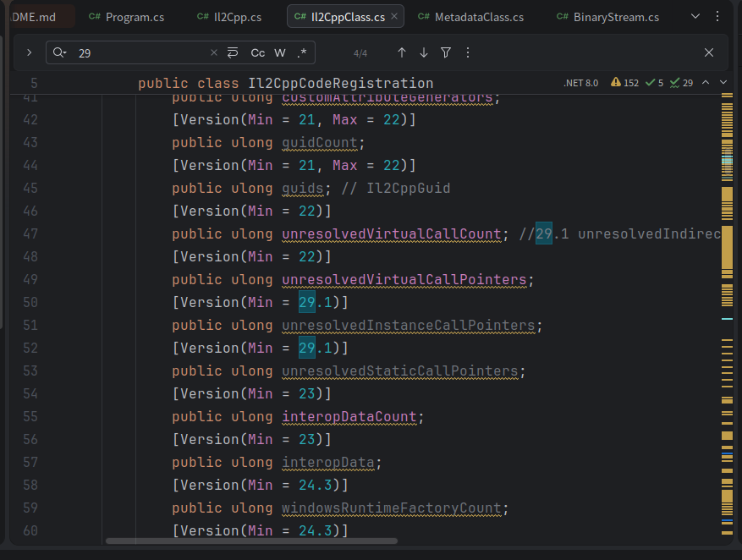Expand the replace field chevron
Image resolution: width=742 pixels, height=560 pixels.
point(30,52)
